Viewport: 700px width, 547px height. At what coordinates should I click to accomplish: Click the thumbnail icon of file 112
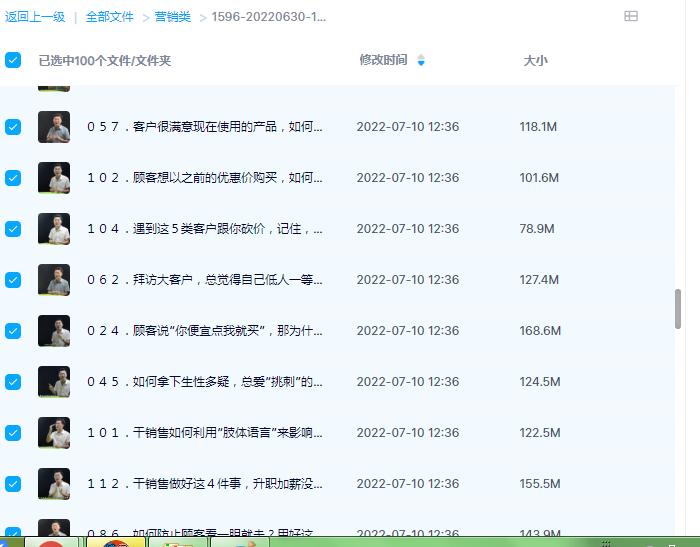[x=54, y=484]
